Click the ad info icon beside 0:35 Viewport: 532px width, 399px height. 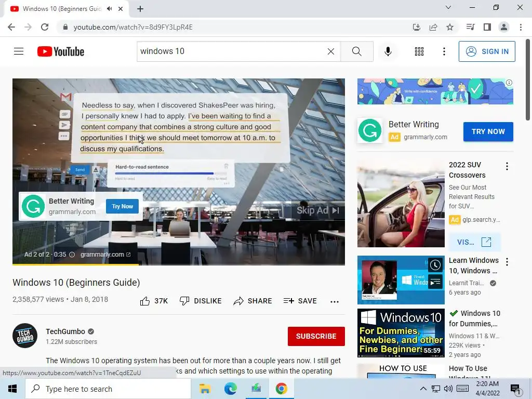click(72, 255)
